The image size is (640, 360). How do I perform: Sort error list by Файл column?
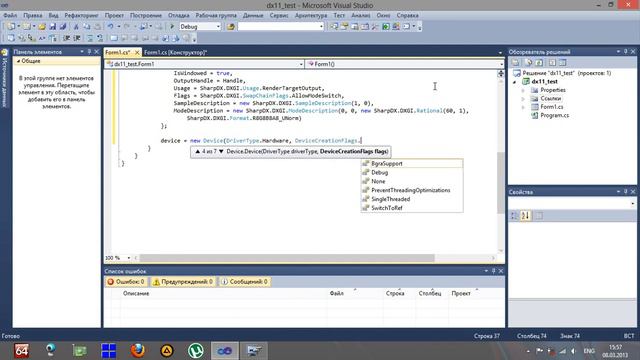click(x=355, y=293)
